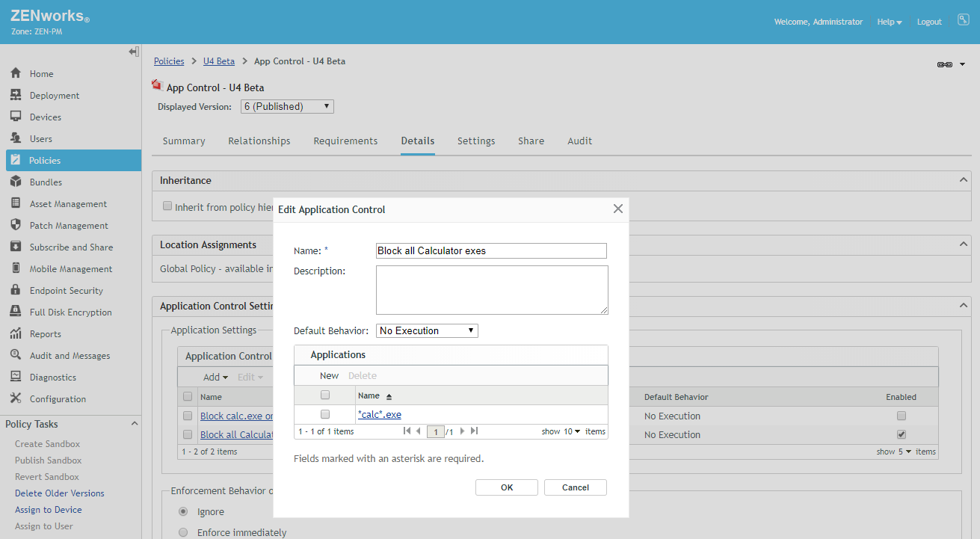
Task: Go to previous page in Applications list
Action: pyautogui.click(x=418, y=431)
